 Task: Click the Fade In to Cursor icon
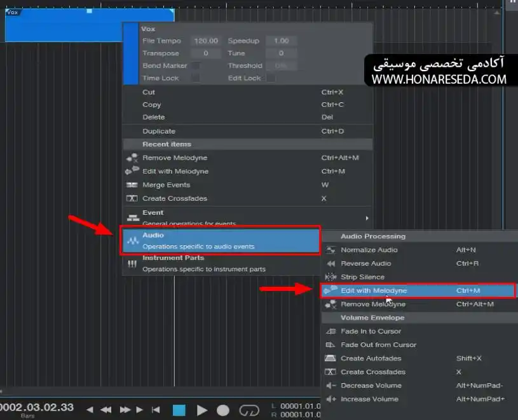click(331, 331)
